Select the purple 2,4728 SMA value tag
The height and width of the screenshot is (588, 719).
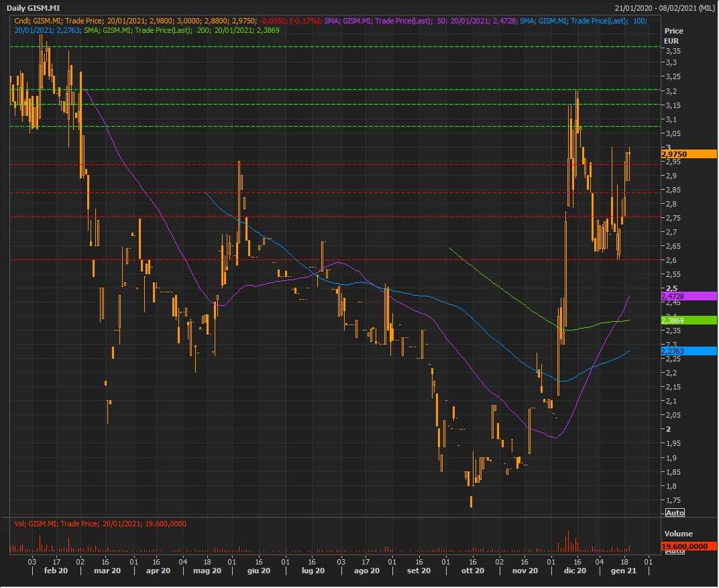click(x=689, y=296)
